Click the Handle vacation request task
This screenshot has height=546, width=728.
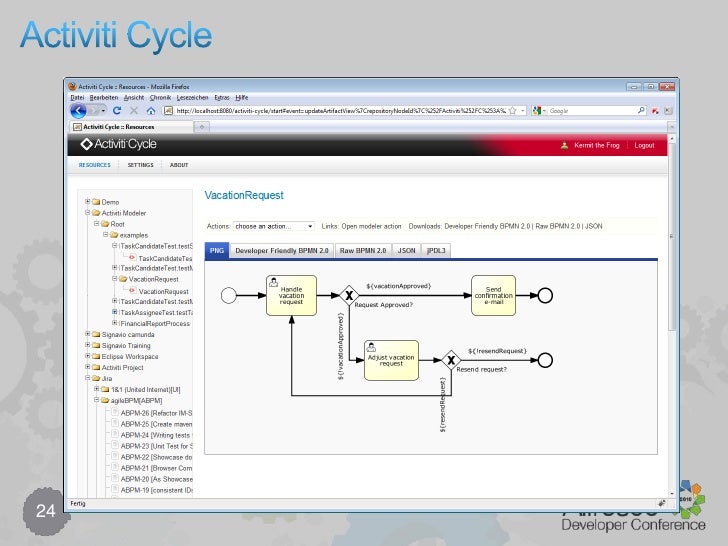(291, 295)
